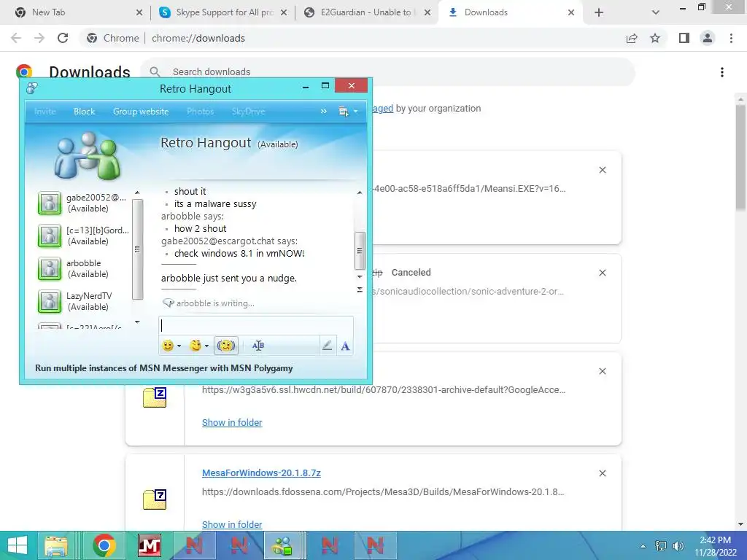Viewport: 747px width, 560px height.
Task: Click contact list scrollbar thumb
Action: (x=137, y=249)
